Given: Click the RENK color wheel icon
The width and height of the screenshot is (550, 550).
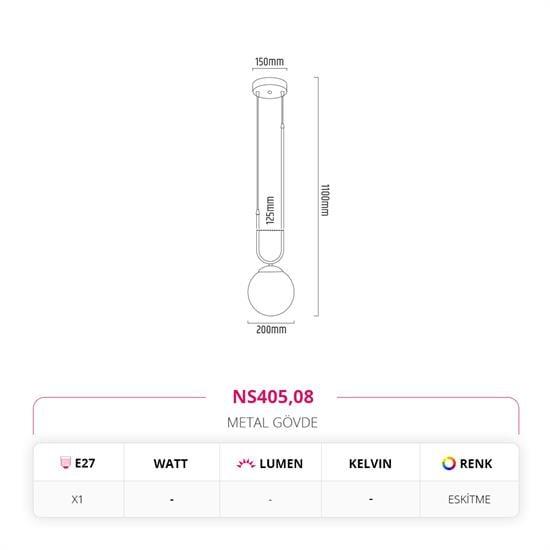Looking at the screenshot, I should point(449,463).
